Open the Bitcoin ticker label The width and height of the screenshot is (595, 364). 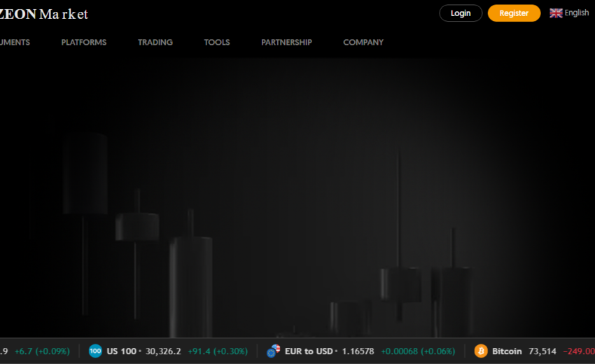pyautogui.click(x=507, y=351)
